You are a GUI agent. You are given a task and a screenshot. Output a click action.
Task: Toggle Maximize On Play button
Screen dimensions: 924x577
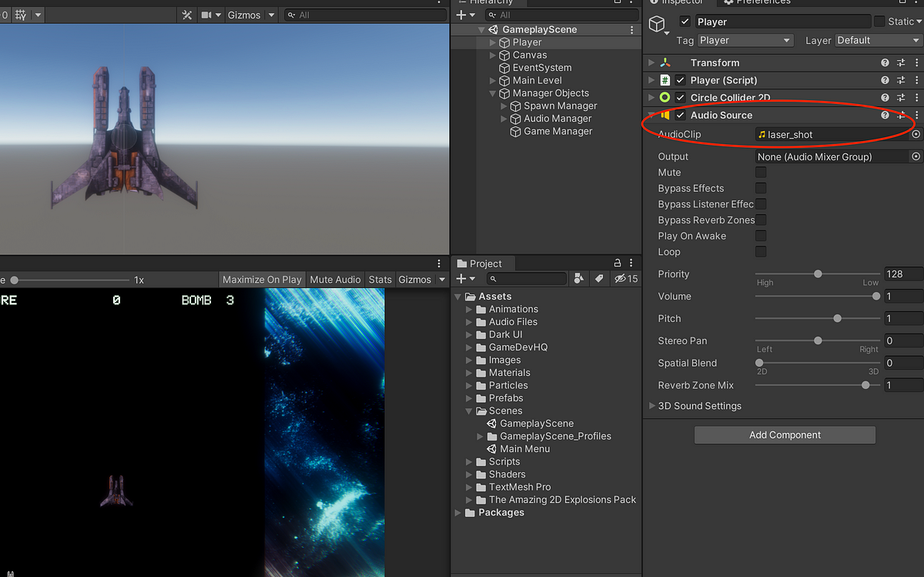262,280
